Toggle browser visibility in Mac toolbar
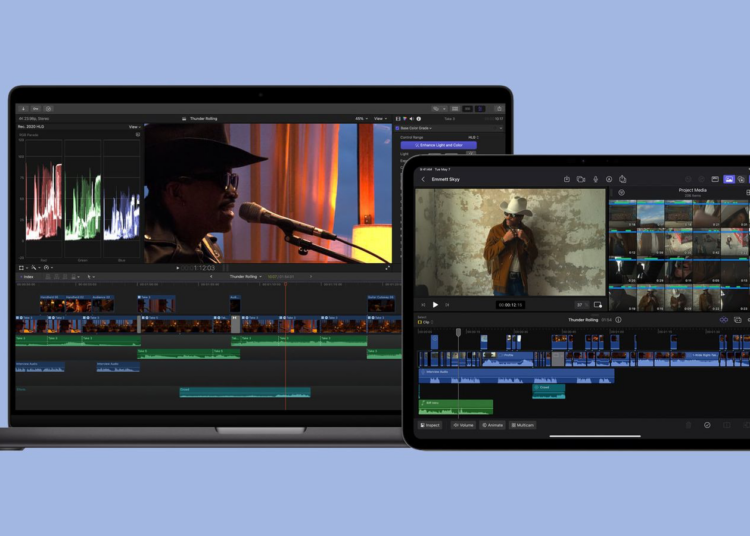750x536 pixels. click(455, 109)
